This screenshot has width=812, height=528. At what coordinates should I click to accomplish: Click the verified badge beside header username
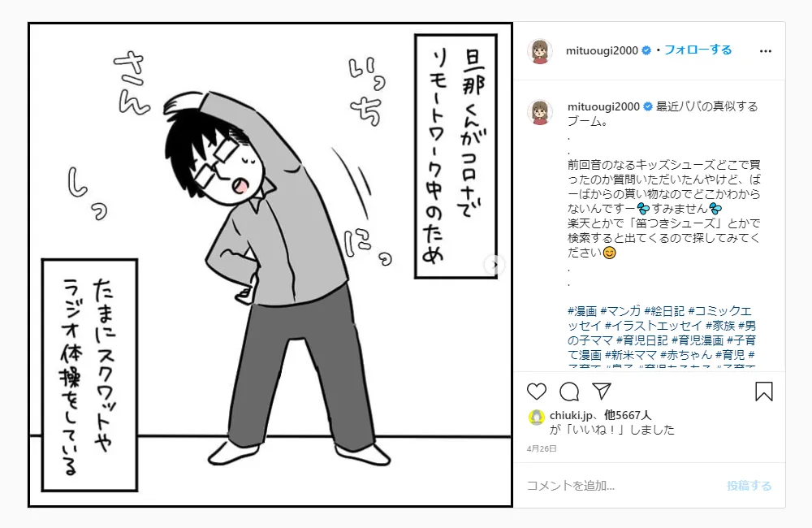646,51
